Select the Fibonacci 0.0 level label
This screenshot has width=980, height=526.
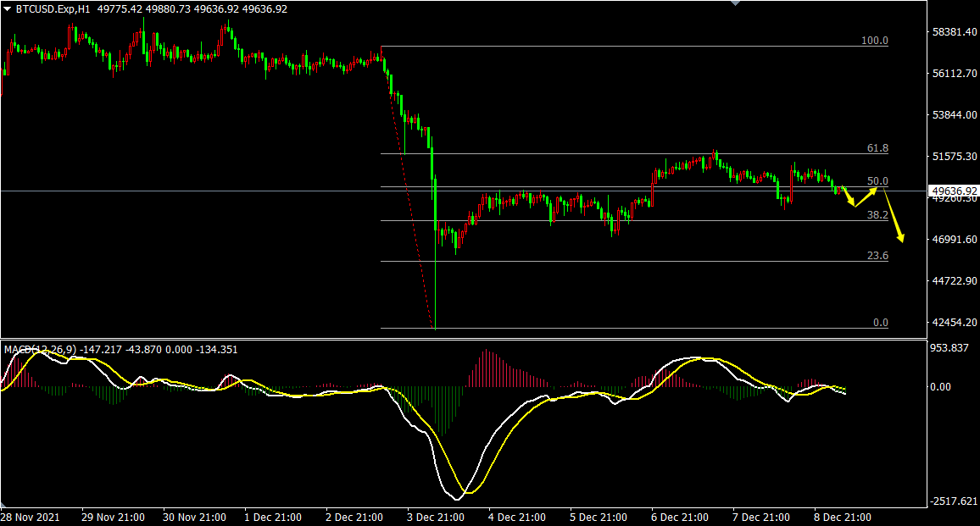tap(880, 323)
